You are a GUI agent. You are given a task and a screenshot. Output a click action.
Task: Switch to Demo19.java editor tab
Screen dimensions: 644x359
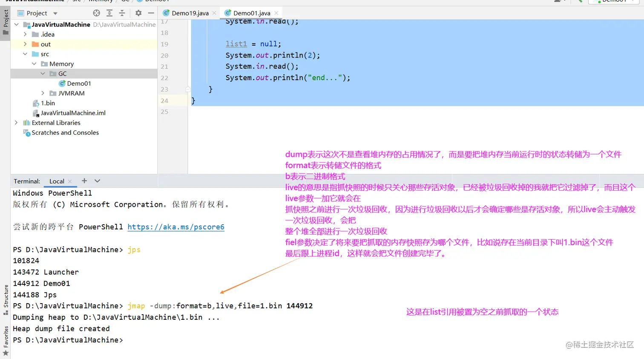coord(190,13)
